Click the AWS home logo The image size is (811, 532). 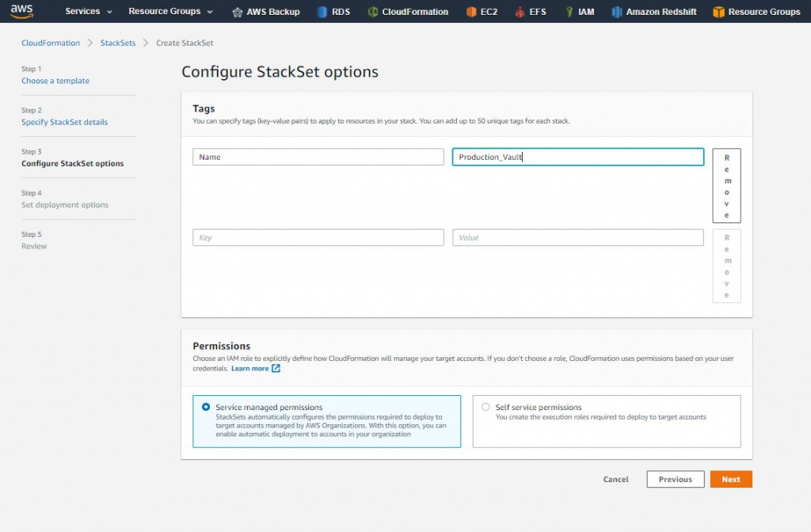[x=21, y=11]
